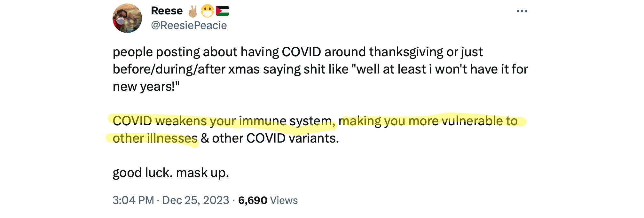Click the display name "Reese"
This screenshot has width=644, height=218.
(167, 11)
